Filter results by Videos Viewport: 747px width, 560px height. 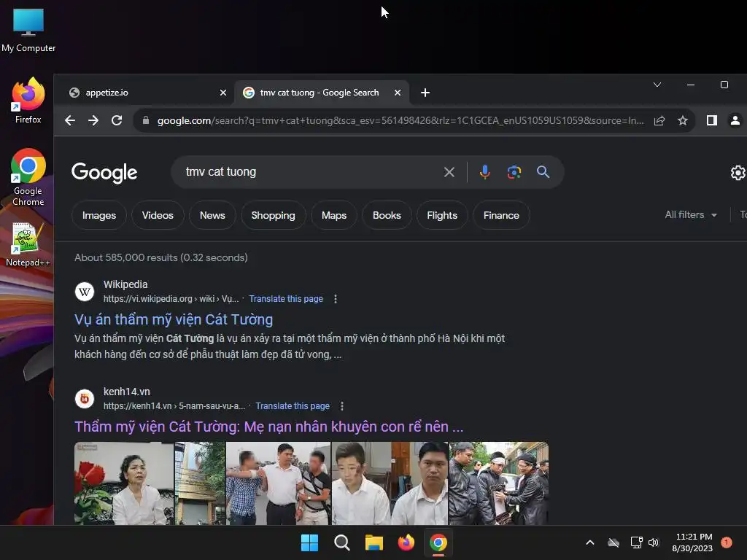(x=158, y=215)
